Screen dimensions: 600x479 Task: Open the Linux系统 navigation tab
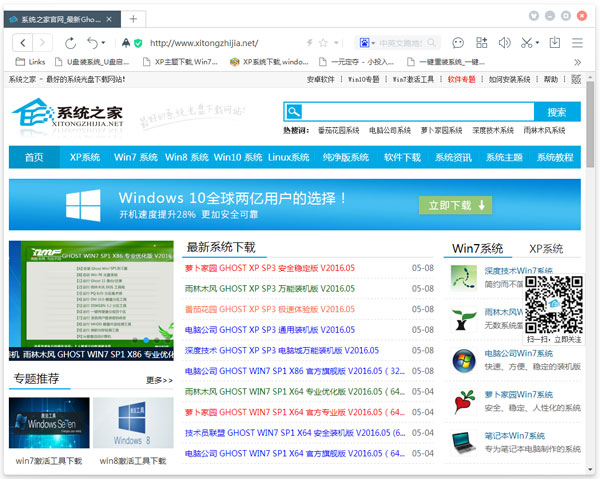(x=289, y=157)
